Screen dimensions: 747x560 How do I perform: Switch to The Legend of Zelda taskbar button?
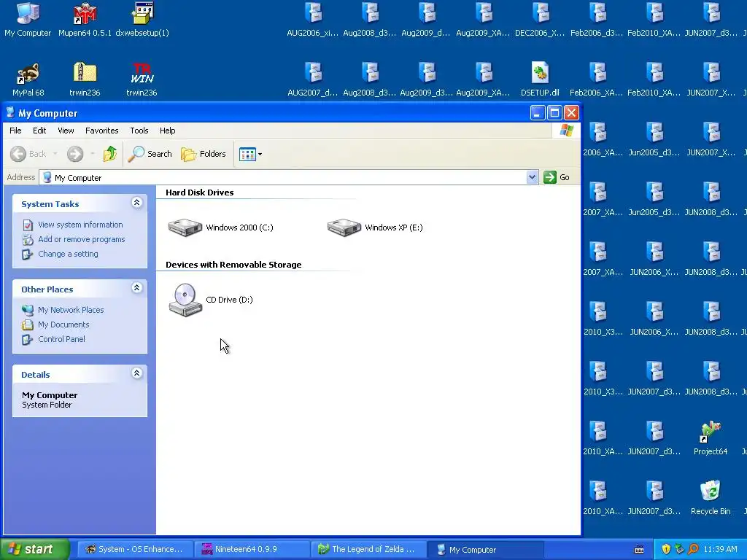pos(369,550)
